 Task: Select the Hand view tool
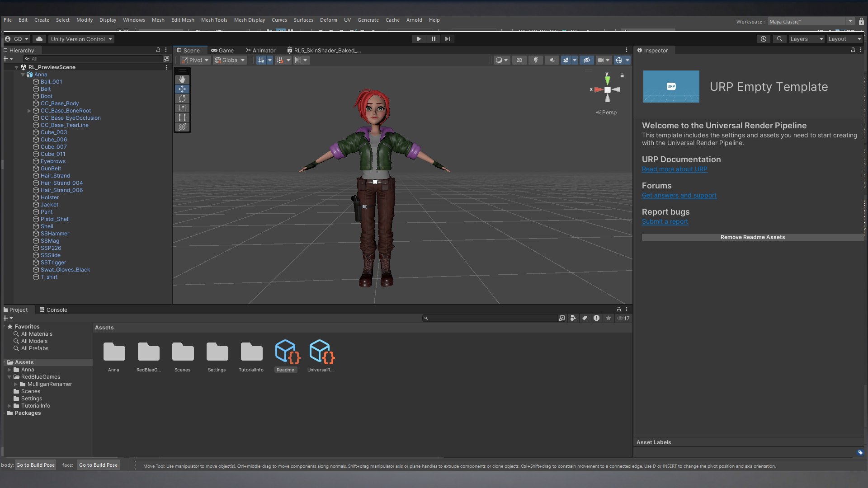[x=182, y=80]
